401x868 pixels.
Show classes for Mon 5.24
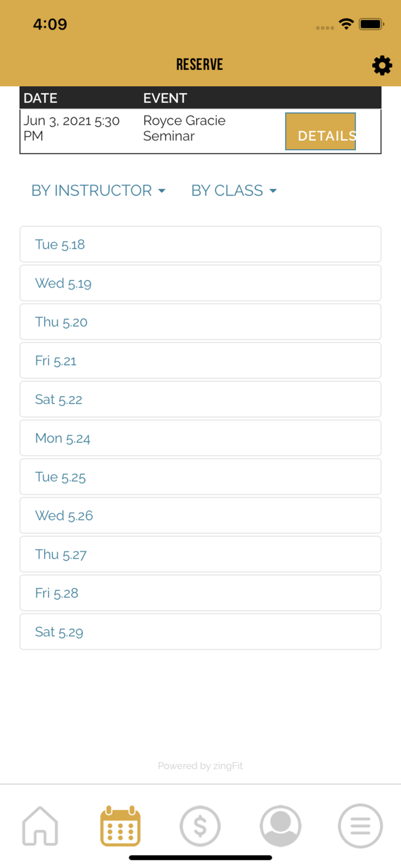200,438
